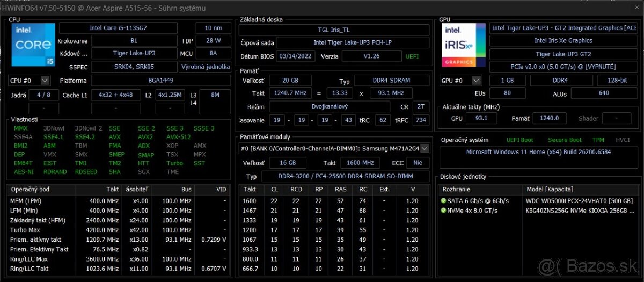The width and height of the screenshot is (644, 282).
Task: Expand the memory module BANK 0 dropdown
Action: (x=425, y=148)
